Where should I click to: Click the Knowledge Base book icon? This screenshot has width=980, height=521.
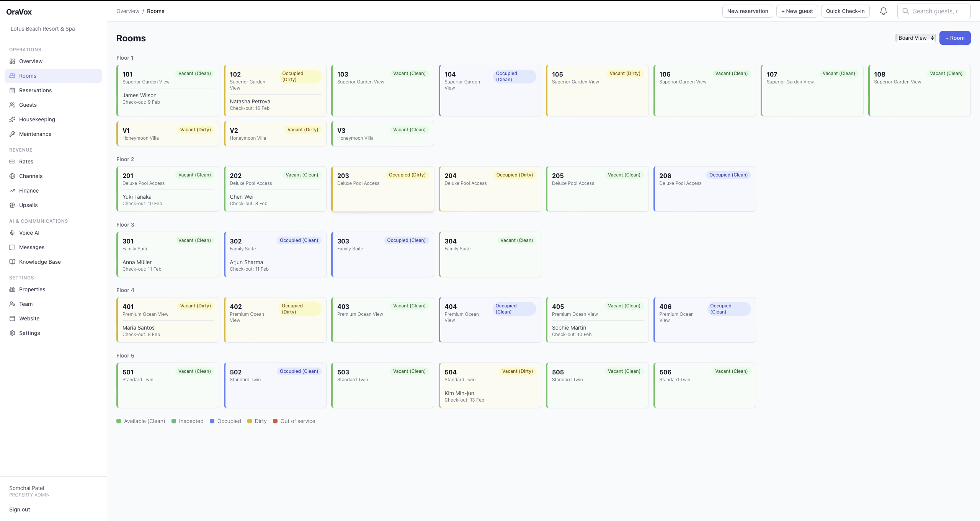[12, 261]
